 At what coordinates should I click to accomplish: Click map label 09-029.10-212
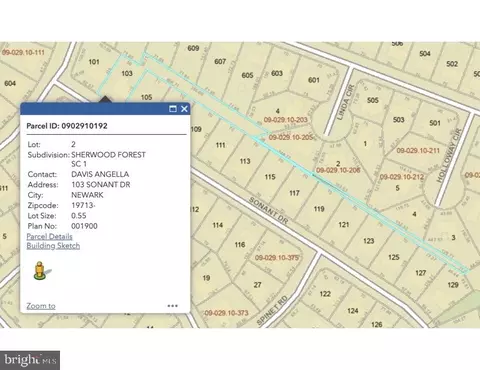pyautogui.click(x=402, y=177)
